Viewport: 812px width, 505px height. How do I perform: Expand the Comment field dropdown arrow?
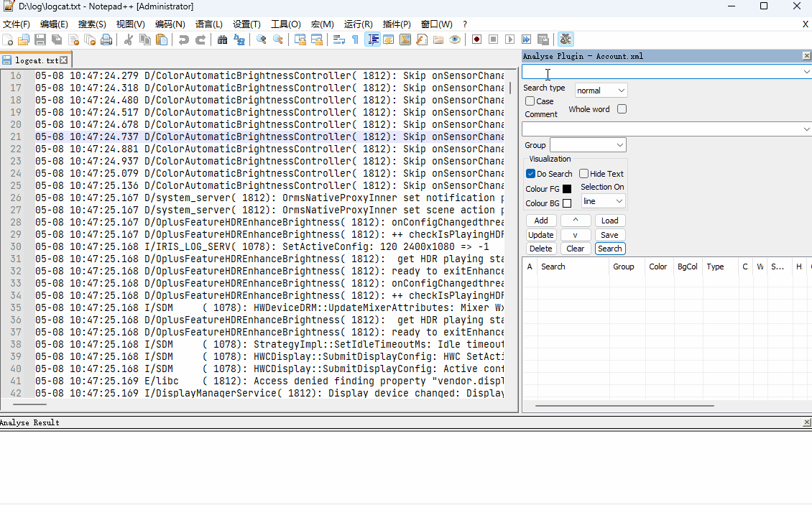pos(806,129)
